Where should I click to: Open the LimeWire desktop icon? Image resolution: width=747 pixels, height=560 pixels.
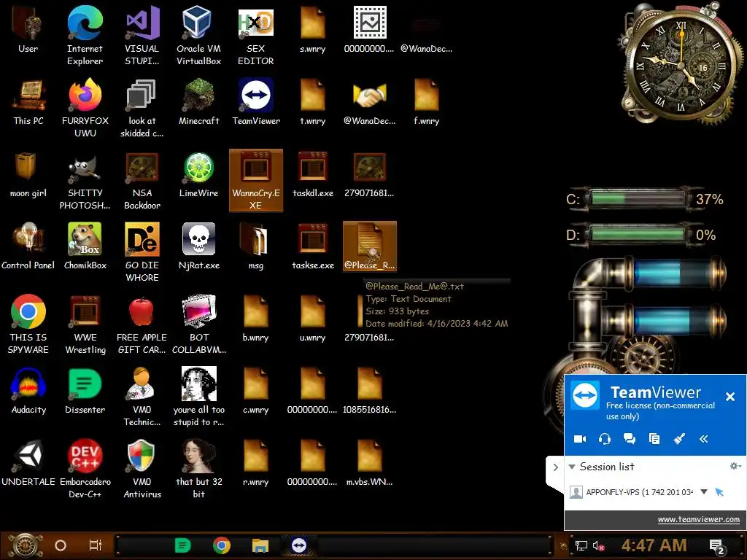(198, 175)
